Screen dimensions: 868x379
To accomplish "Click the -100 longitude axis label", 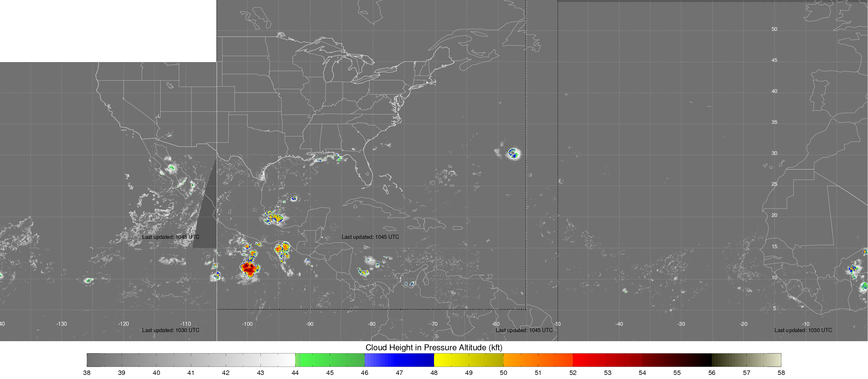I will 247,324.
